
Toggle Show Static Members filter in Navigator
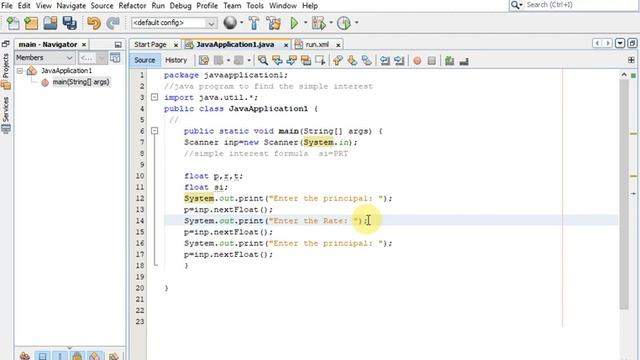(x=60, y=356)
